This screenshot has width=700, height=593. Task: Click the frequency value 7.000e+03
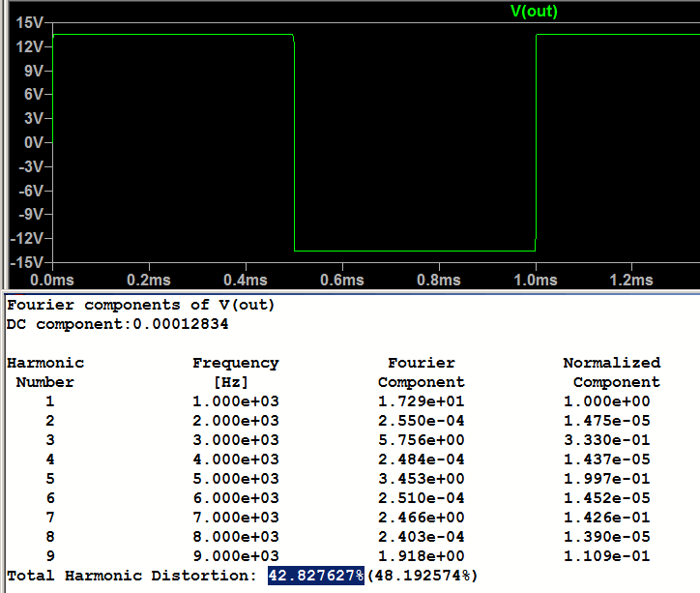(x=236, y=518)
